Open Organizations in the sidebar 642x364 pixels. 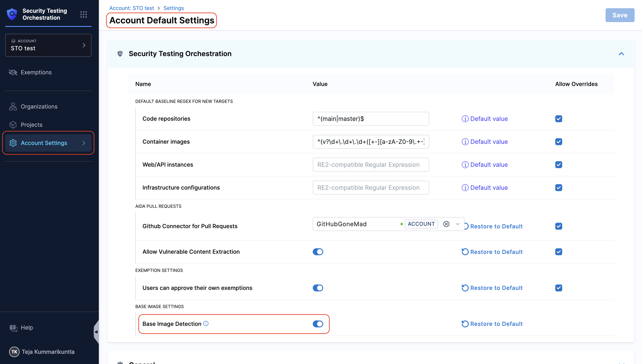tap(39, 107)
